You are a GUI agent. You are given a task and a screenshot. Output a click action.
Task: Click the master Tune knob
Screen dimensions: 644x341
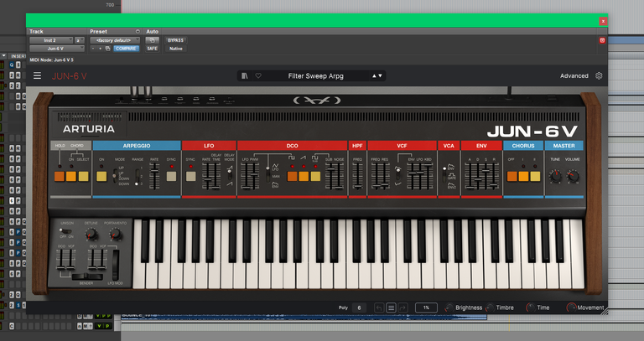tap(555, 177)
